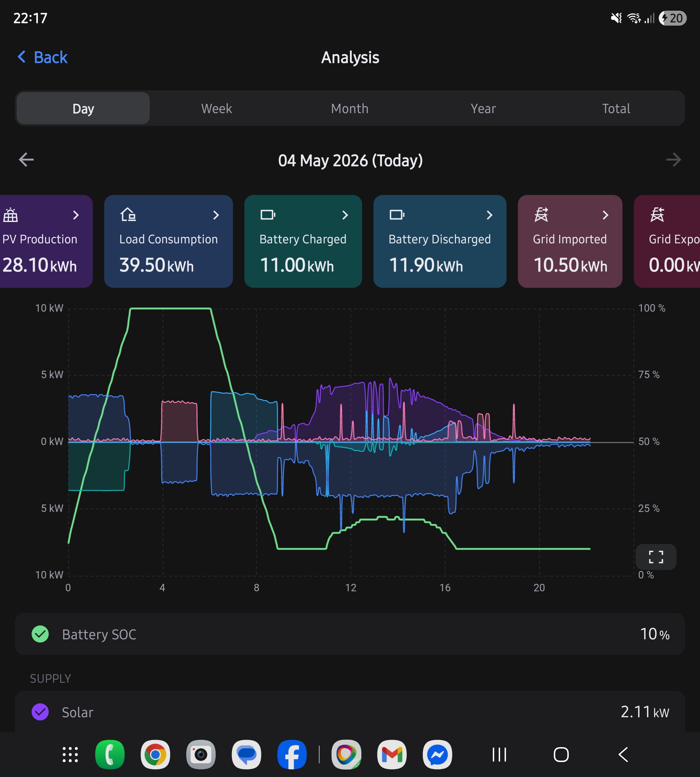Tap the Load Consumption house icon

[128, 215]
